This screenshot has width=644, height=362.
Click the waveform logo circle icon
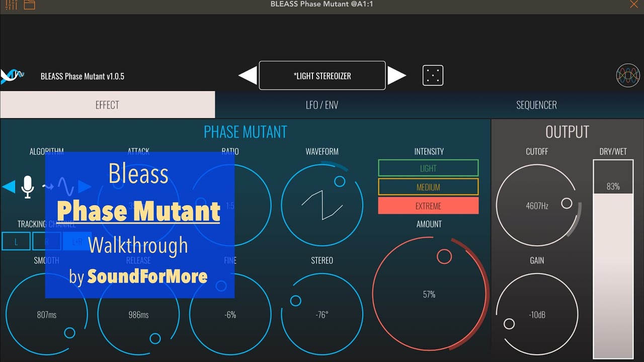pyautogui.click(x=628, y=76)
